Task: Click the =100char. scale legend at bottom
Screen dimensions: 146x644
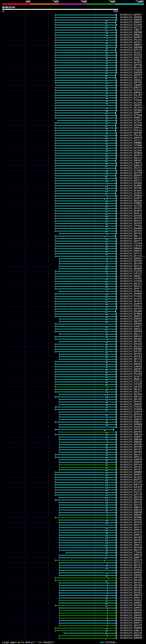Action: coord(108,642)
